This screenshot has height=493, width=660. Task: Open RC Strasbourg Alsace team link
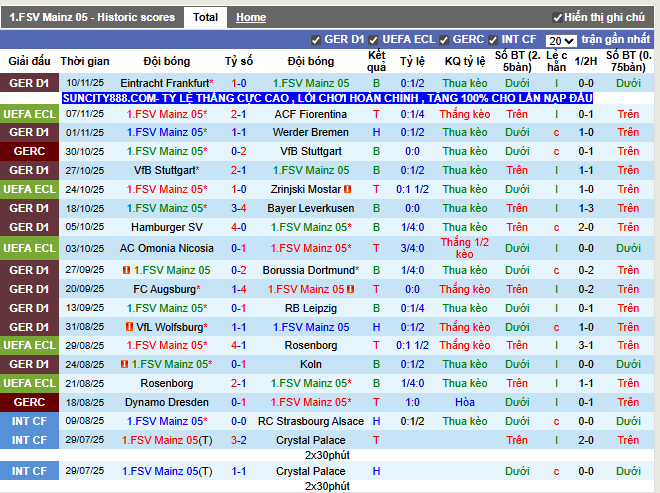pyautogui.click(x=311, y=421)
